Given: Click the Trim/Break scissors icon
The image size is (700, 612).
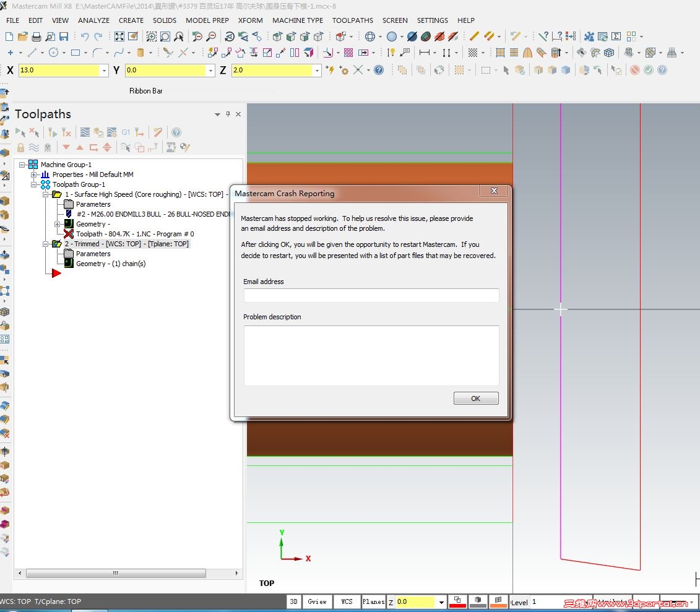Looking at the screenshot, I should pyautogui.click(x=168, y=53).
